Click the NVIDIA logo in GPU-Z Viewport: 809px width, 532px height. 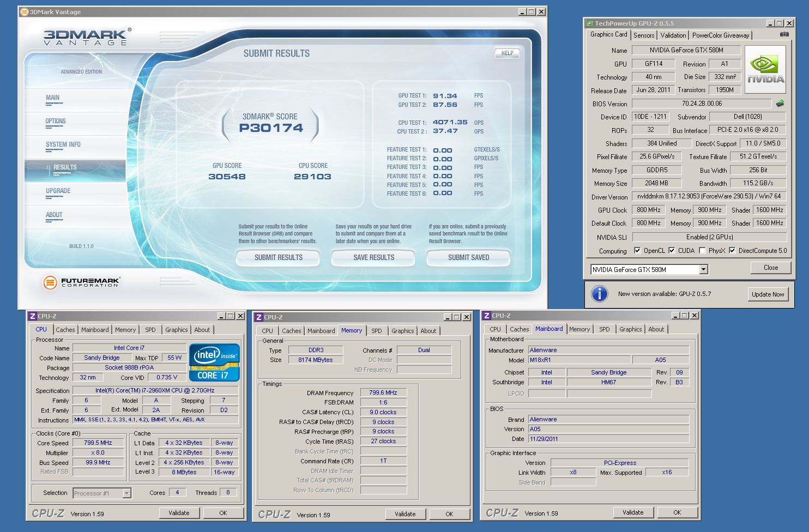point(765,70)
